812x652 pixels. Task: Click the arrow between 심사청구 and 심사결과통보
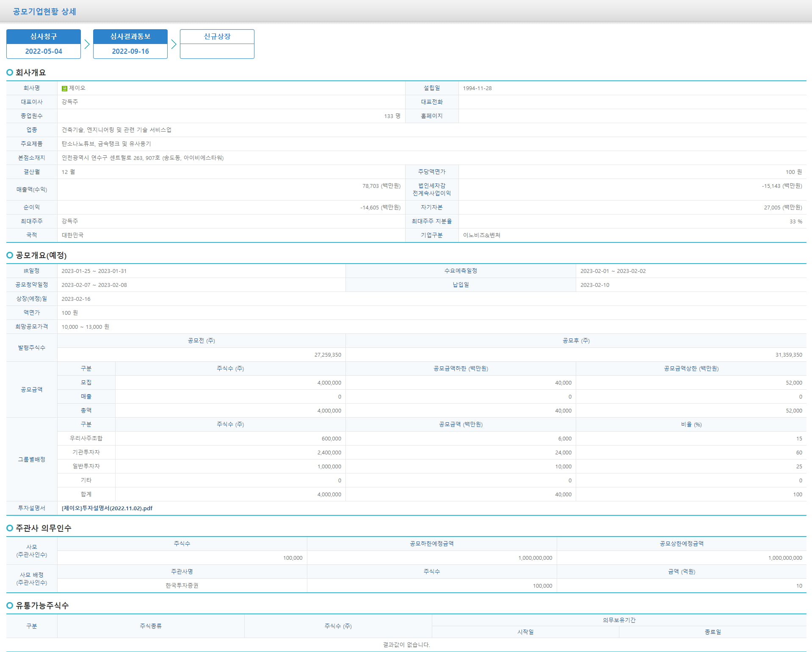pyautogui.click(x=87, y=44)
